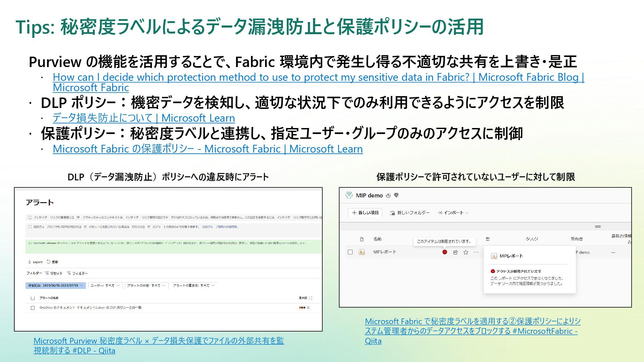The image size is (644, 362).
Task: Click the diamond premium icon beside MIP demo
Action: coord(396,195)
